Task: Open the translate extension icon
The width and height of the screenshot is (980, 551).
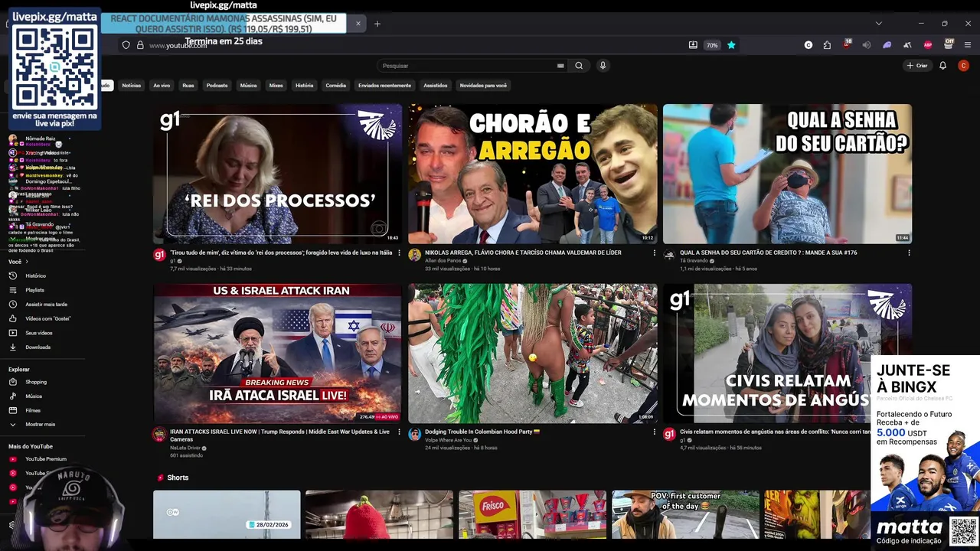Action: (x=907, y=45)
